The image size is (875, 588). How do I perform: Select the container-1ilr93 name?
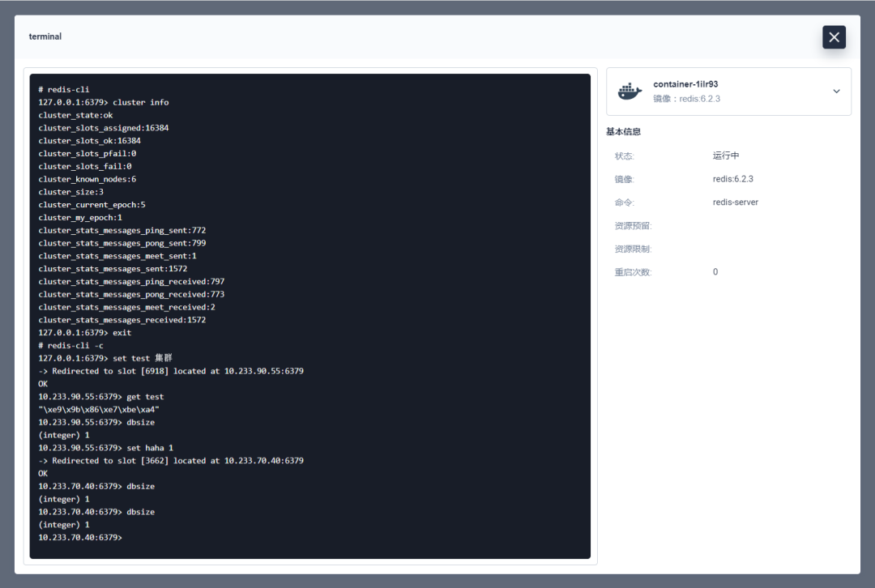(685, 84)
